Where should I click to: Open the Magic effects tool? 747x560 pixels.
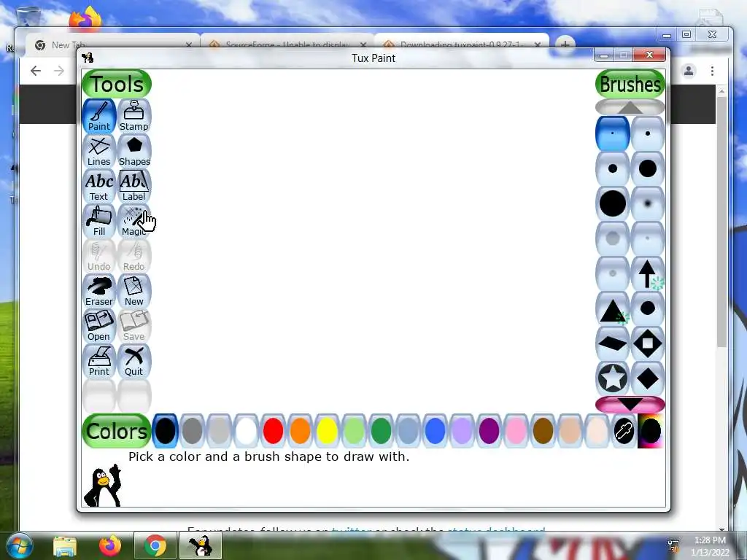click(x=134, y=221)
